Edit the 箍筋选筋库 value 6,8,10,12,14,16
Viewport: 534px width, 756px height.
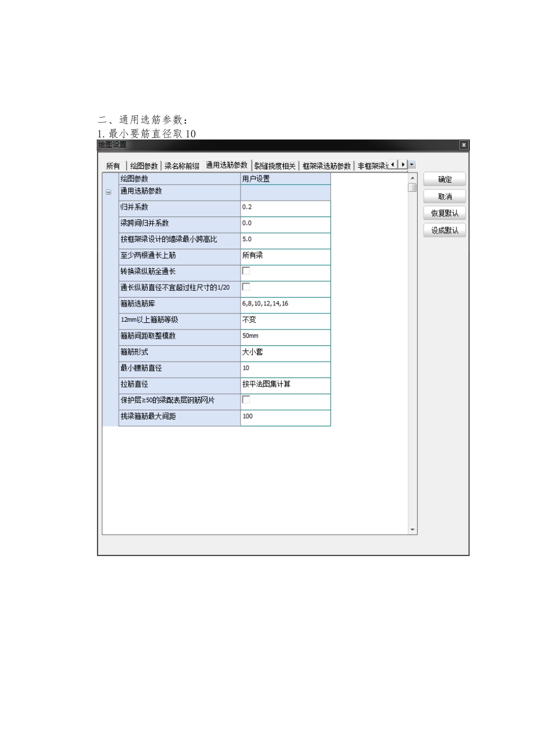pyautogui.click(x=286, y=305)
